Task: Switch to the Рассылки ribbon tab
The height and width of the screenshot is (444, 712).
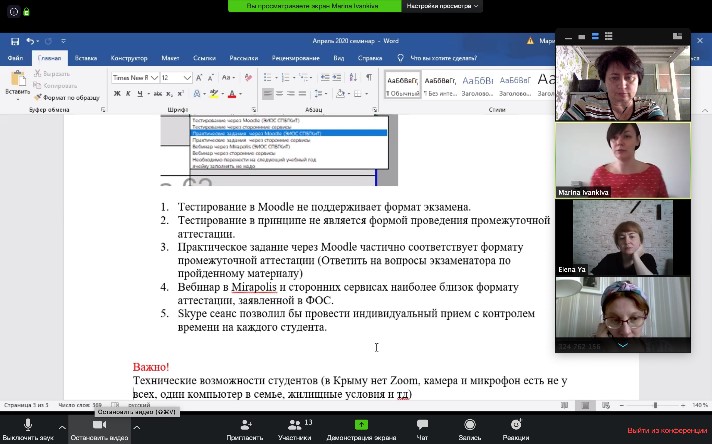Action: (x=244, y=58)
